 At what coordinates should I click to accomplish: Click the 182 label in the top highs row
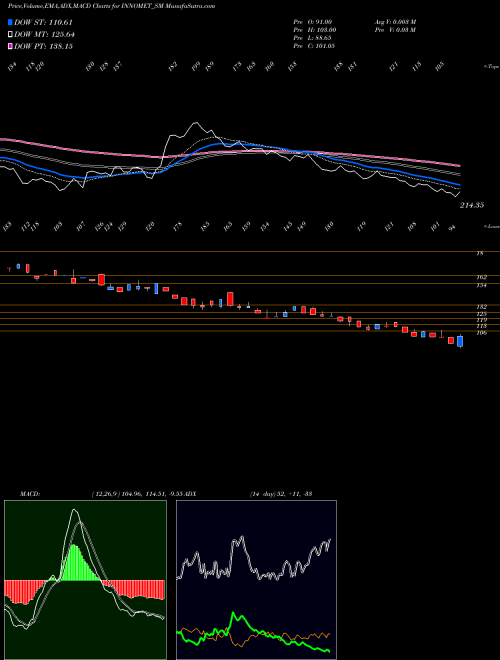pos(173,67)
